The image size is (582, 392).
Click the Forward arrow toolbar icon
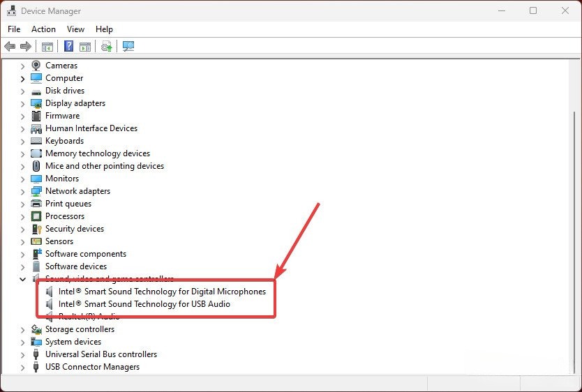coord(26,47)
